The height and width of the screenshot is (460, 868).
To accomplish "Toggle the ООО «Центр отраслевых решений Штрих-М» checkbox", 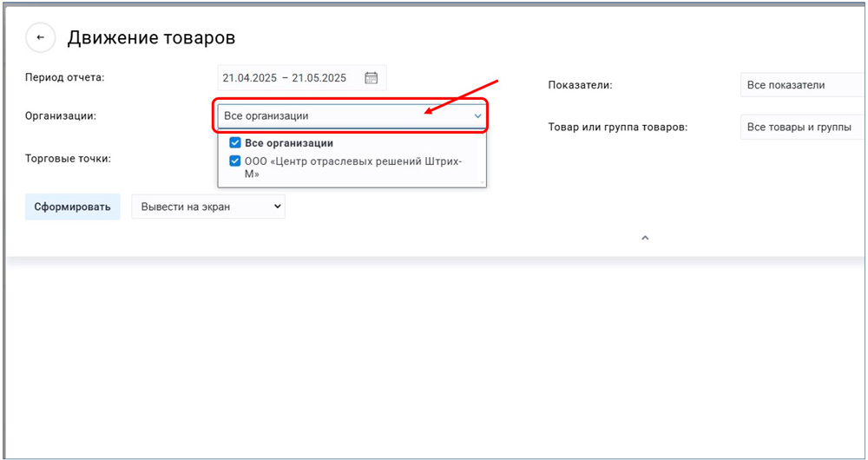I will tap(234, 161).
